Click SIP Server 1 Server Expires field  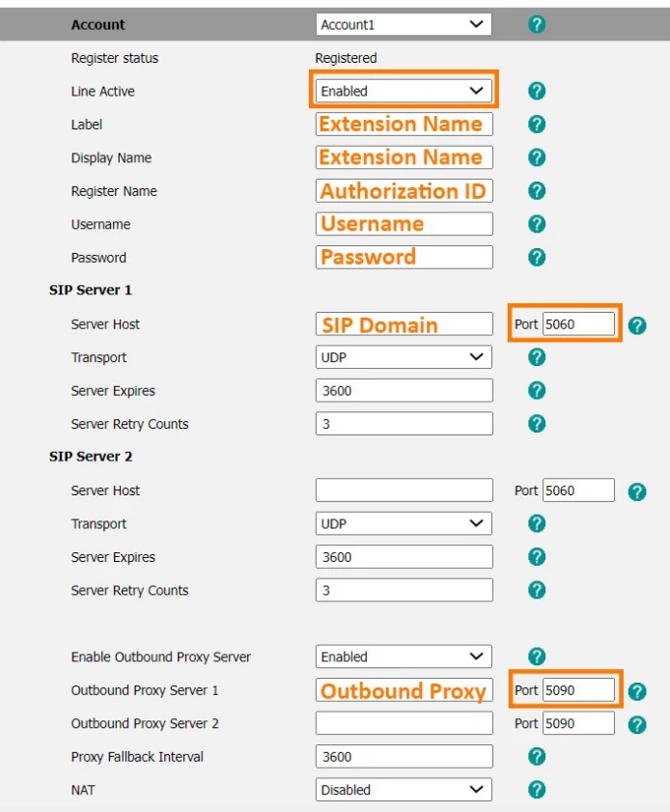404,390
